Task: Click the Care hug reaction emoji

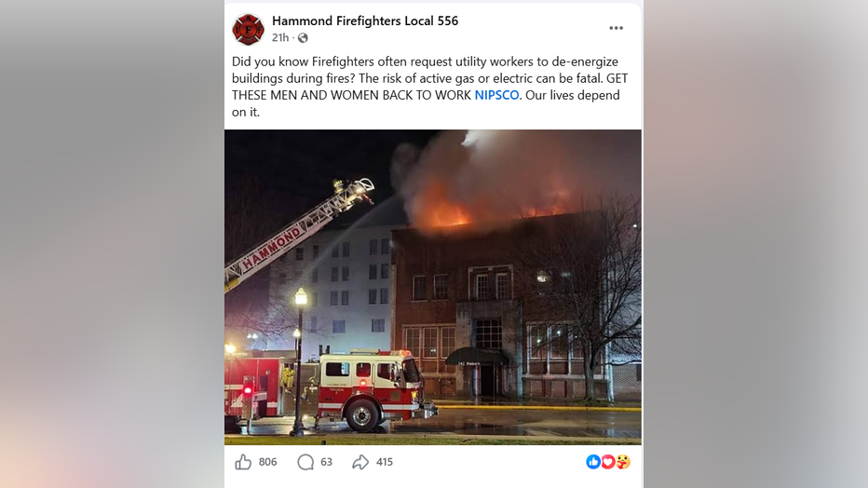Action: (x=623, y=461)
